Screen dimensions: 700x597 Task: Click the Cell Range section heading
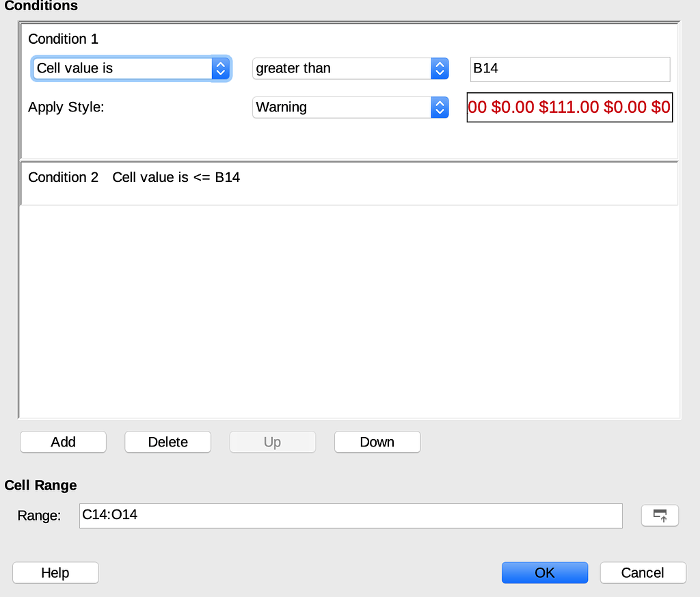coord(40,486)
